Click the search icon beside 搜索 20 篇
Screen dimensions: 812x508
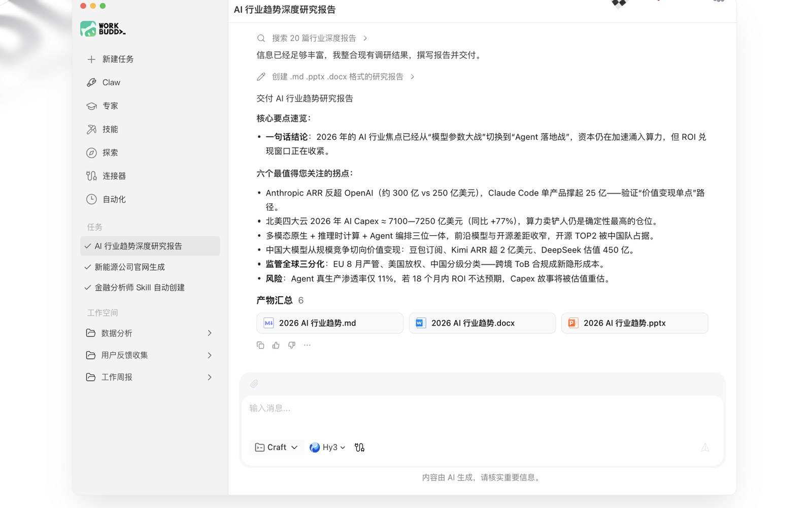coord(261,38)
